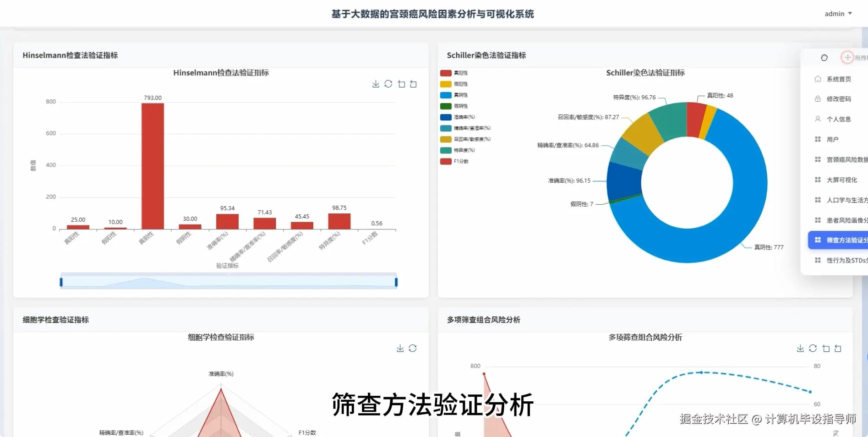
Task: Click the circled drag-move icon in menu panel
Action: (847, 57)
